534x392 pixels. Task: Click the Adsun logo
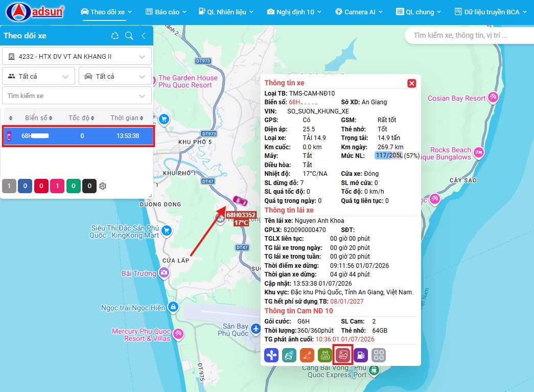(x=35, y=12)
